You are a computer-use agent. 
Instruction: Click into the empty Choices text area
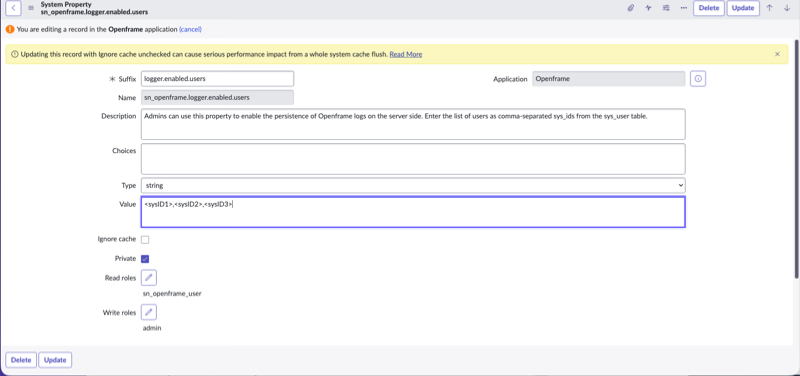tap(413, 159)
